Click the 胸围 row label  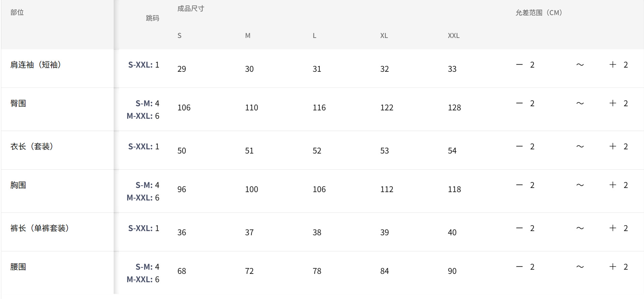[18, 185]
